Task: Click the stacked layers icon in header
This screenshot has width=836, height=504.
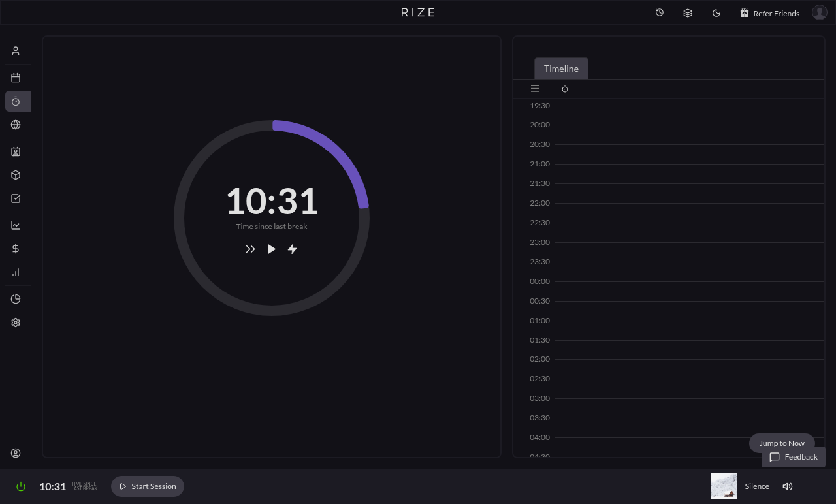Action: tap(688, 12)
